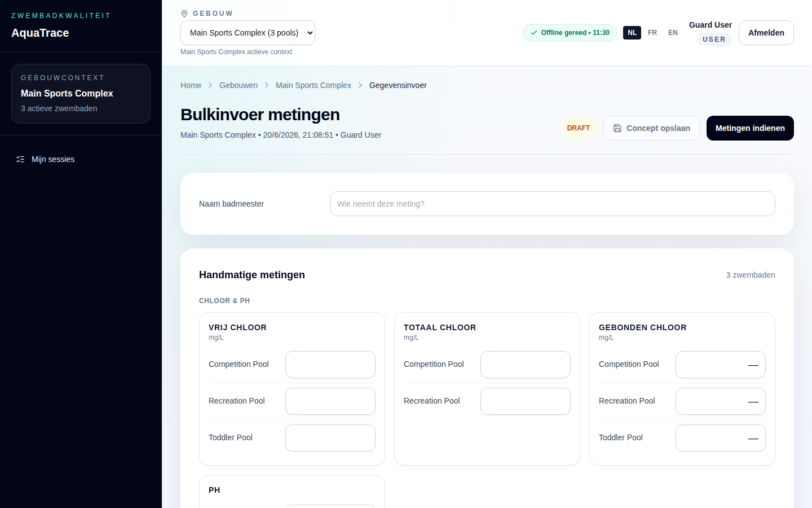Go to the Home breadcrumb link

tap(191, 85)
